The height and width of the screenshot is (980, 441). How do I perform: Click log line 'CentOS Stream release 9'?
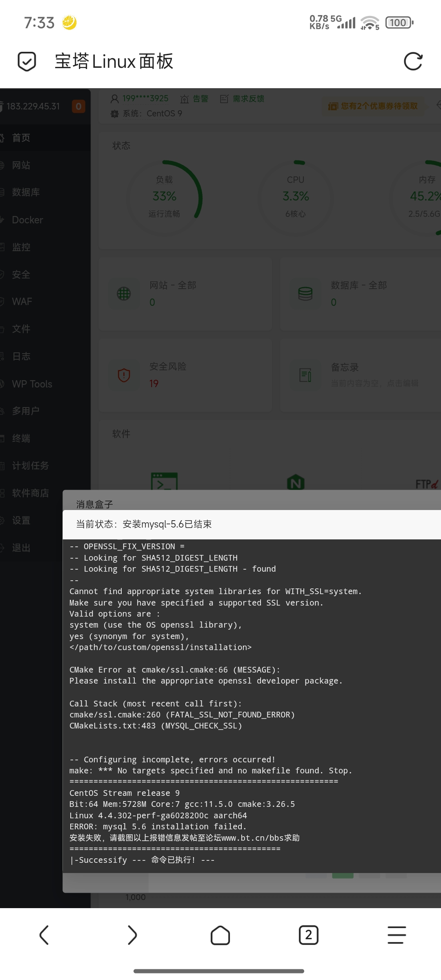tap(125, 793)
